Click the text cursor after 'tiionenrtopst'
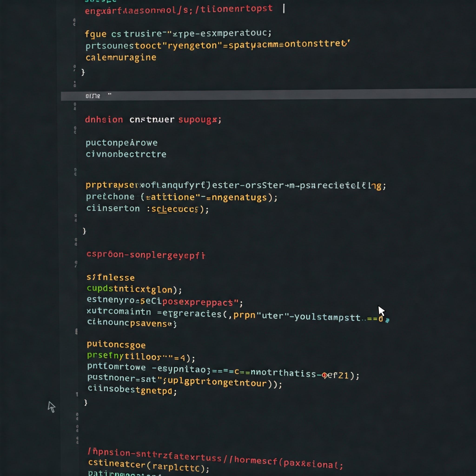Viewport: 476px width, 476px height. 284,9
